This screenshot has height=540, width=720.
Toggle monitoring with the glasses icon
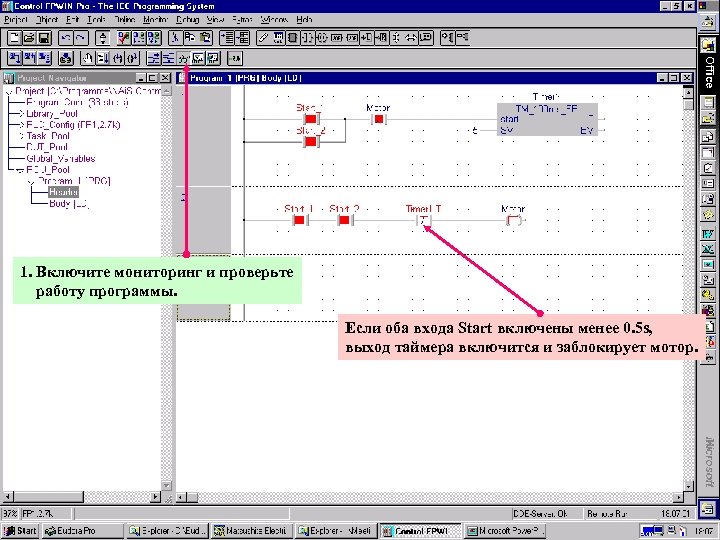pos(184,58)
